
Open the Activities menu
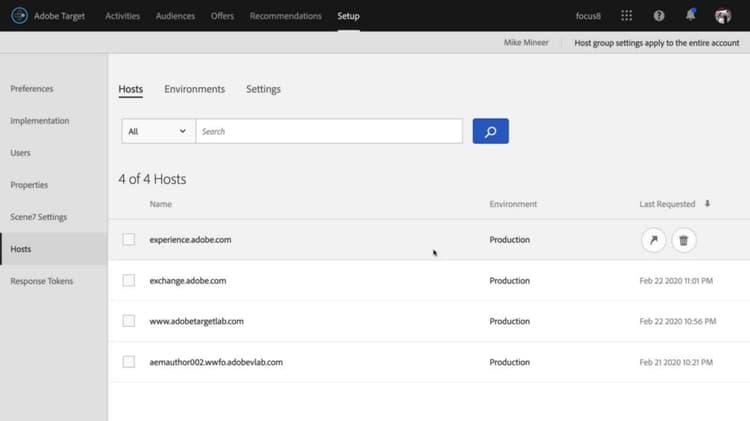[x=122, y=16]
